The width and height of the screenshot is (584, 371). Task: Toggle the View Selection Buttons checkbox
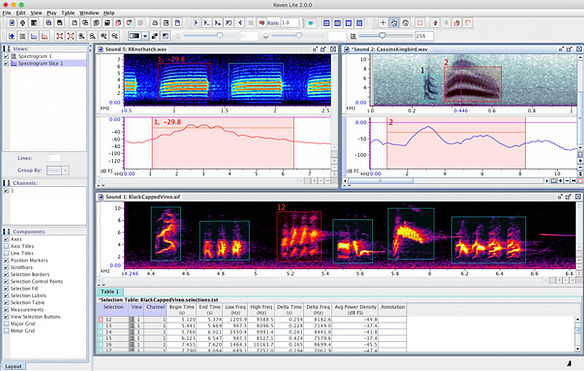(6, 317)
